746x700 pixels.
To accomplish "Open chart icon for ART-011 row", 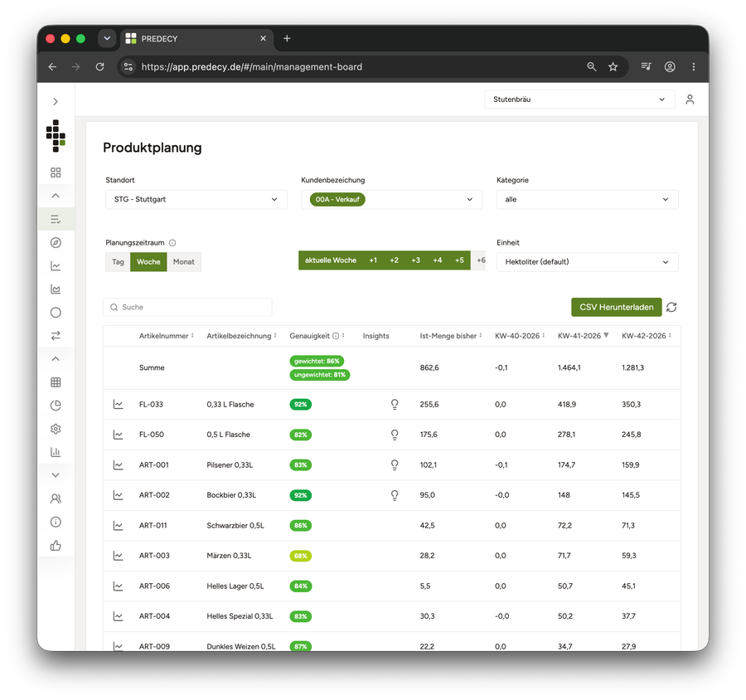I will [x=118, y=525].
